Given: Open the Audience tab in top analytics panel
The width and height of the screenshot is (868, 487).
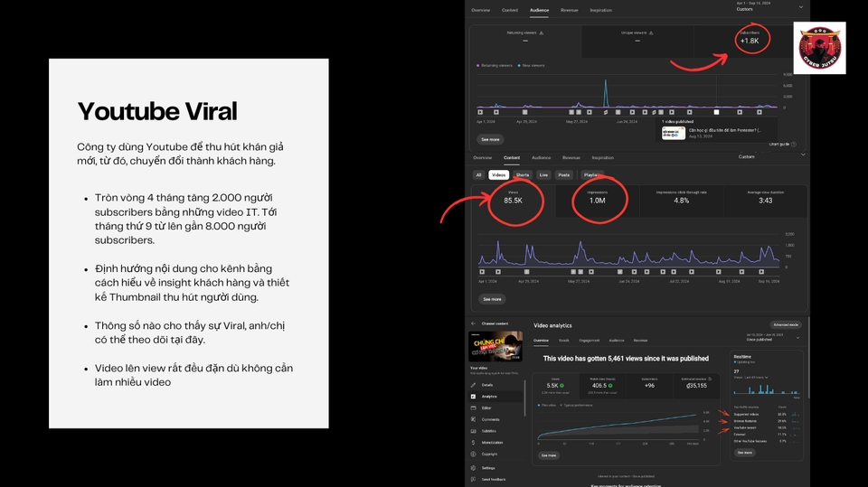Looking at the screenshot, I should click(539, 11).
